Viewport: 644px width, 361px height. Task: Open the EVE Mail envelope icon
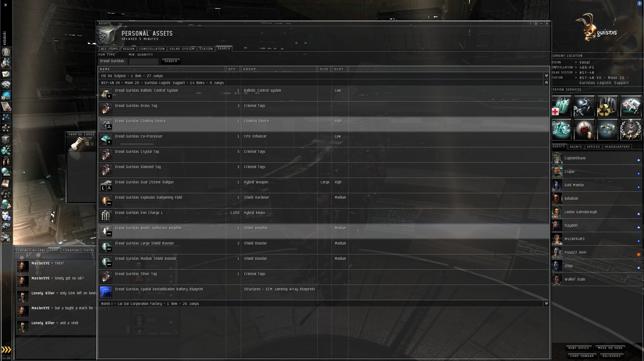pos(6,74)
